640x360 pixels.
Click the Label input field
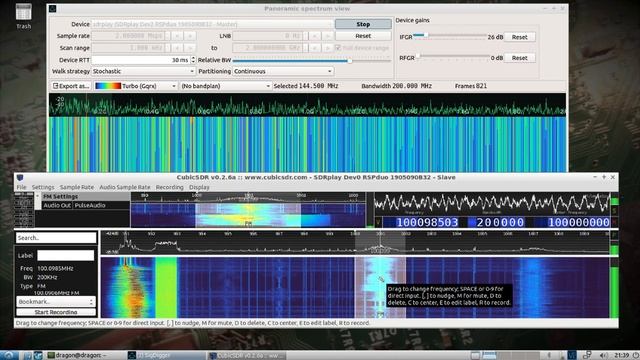[65, 256]
